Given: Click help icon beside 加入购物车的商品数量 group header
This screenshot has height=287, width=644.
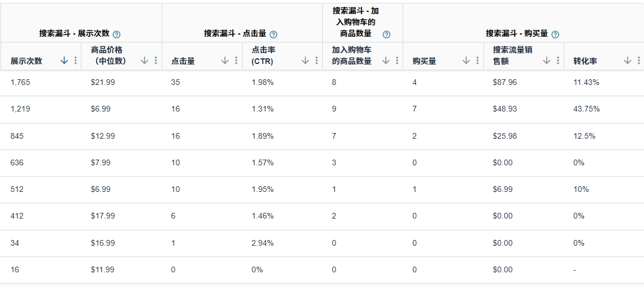Looking at the screenshot, I should coord(386,34).
